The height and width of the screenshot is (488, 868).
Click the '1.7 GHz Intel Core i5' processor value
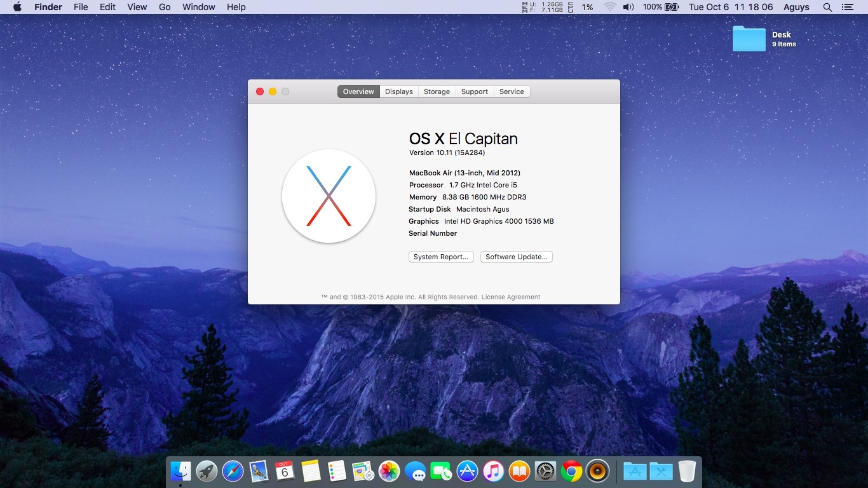coord(483,185)
